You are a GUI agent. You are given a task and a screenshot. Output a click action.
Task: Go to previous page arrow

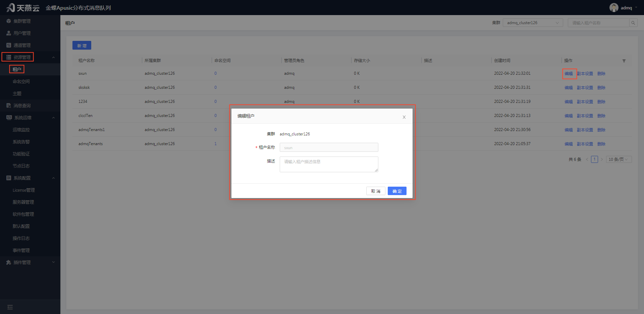coord(587,159)
